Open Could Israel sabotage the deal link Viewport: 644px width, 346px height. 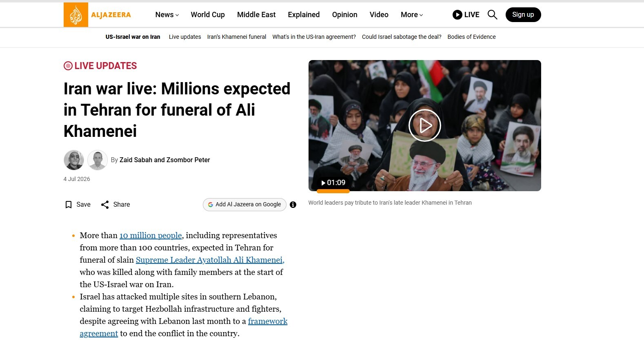tap(402, 37)
